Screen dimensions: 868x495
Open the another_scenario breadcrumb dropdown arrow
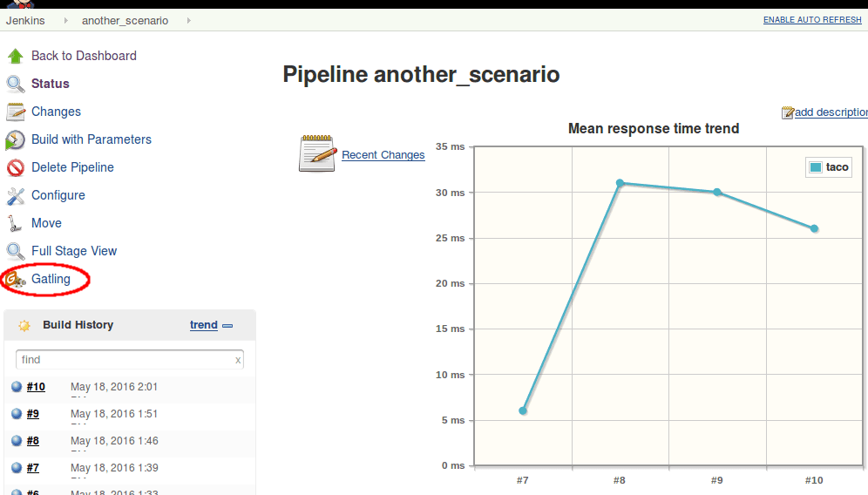(188, 20)
